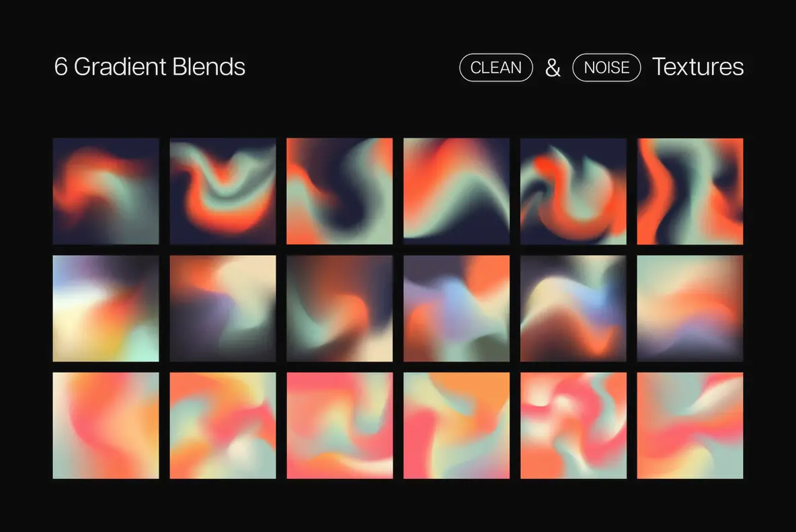Select the cream-and-charcoal blend, middle row second
The width and height of the screenshot is (796, 532).
point(223,308)
